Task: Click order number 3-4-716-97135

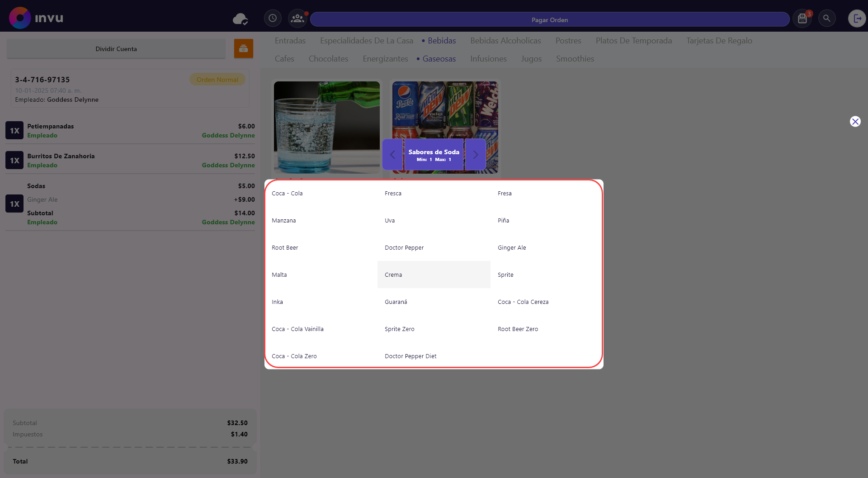Action: click(42, 80)
